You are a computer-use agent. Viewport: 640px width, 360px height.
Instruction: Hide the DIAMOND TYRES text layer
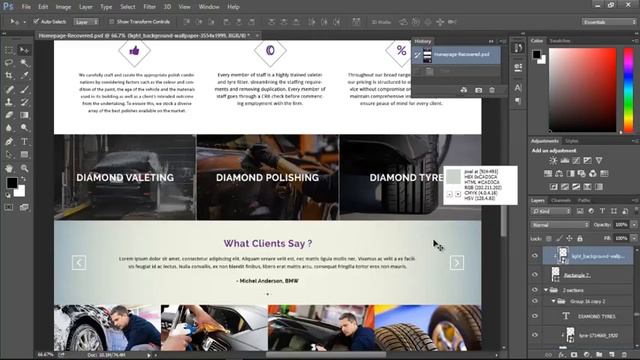pyautogui.click(x=535, y=316)
